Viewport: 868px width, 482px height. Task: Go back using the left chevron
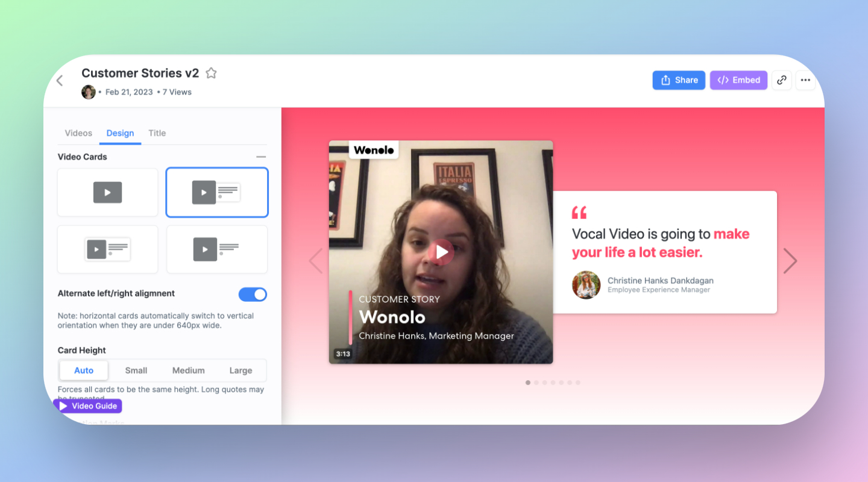tap(60, 81)
